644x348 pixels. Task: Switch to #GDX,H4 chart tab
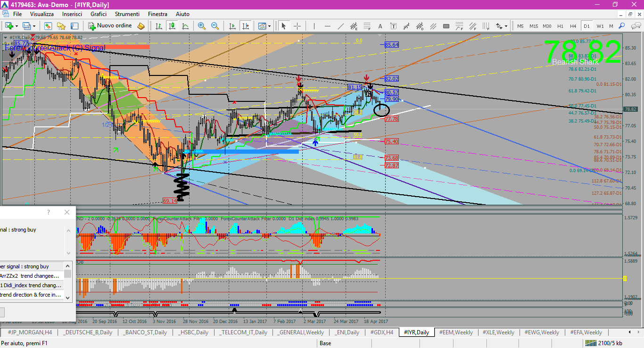coord(381,332)
